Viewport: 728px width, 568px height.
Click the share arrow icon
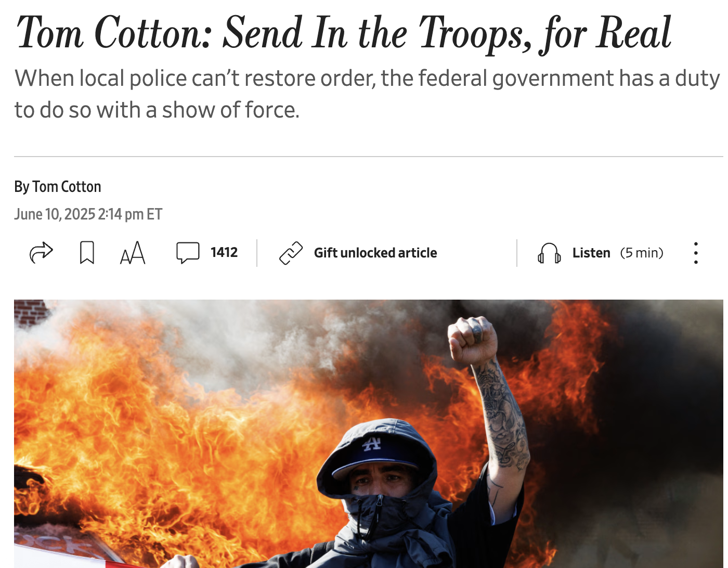(x=42, y=253)
